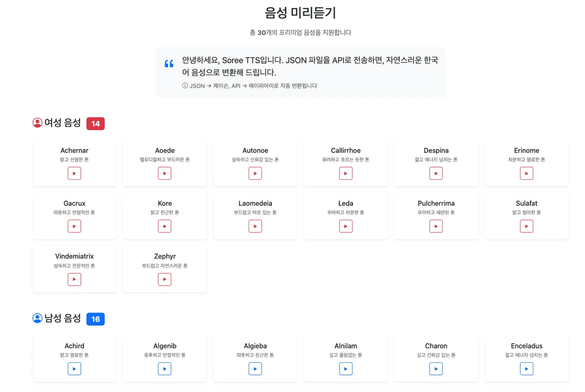Listen to the Alnilam voice
The height and width of the screenshot is (392, 585).
pyautogui.click(x=346, y=369)
